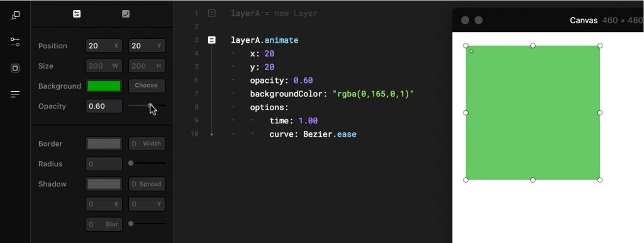Click the top-right resize handle of the layer
The width and height of the screenshot is (644, 243).
600,45
